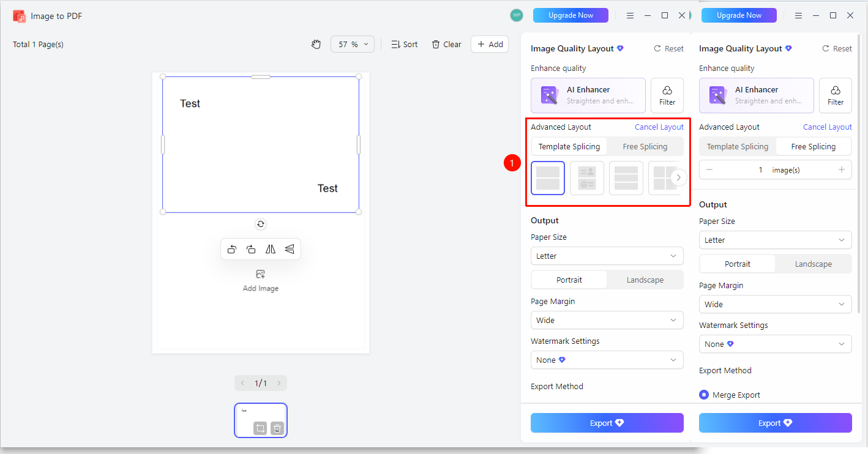This screenshot has height=454, width=868.
Task: Choose the grid splicing template
Action: pos(662,178)
